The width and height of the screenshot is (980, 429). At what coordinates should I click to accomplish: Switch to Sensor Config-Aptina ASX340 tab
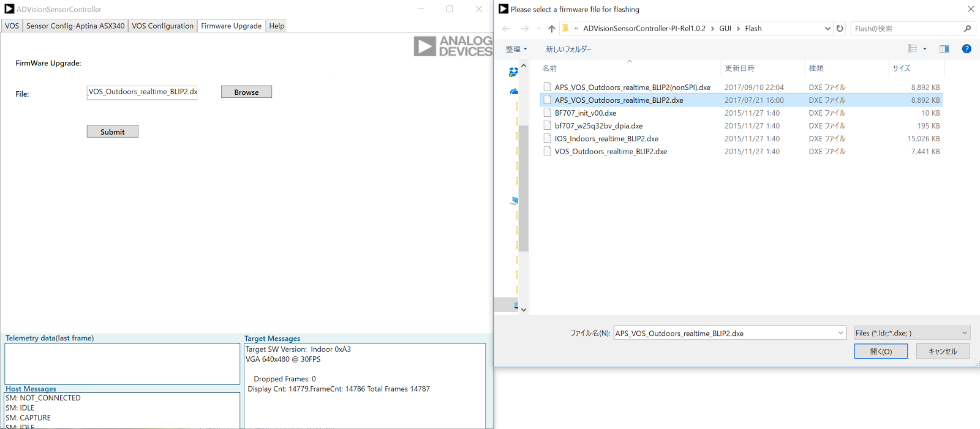click(x=75, y=26)
